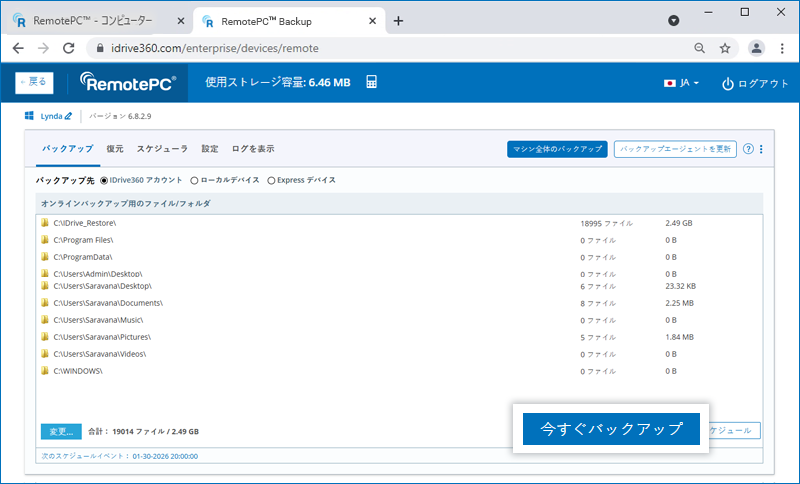Click the folder icon for C:\Program Files\

pyautogui.click(x=45, y=240)
